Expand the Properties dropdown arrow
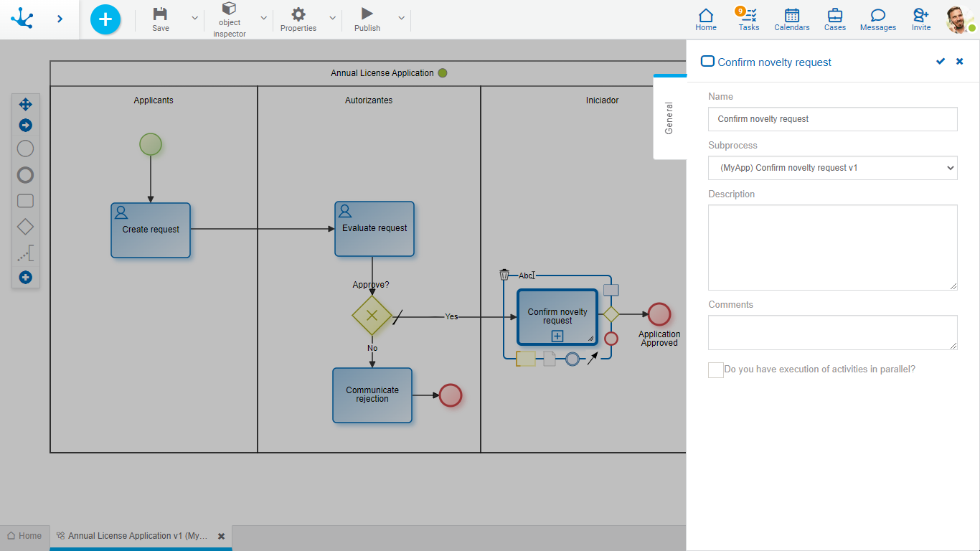 (332, 18)
